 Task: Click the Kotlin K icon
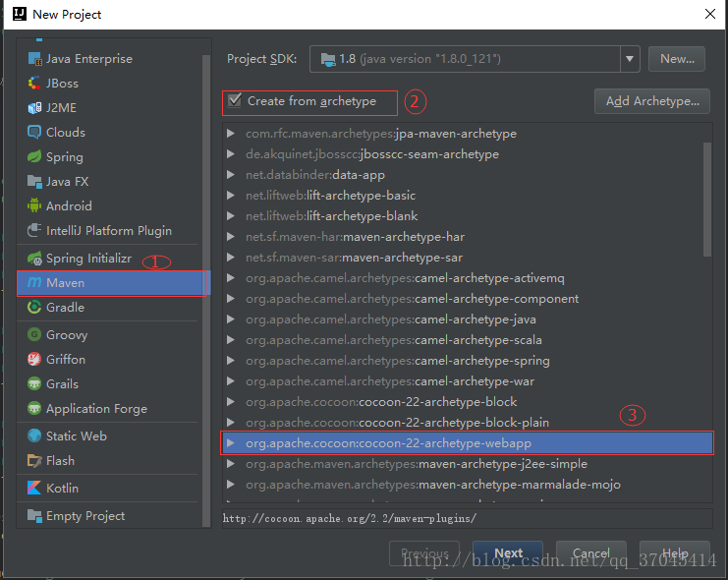(34, 488)
